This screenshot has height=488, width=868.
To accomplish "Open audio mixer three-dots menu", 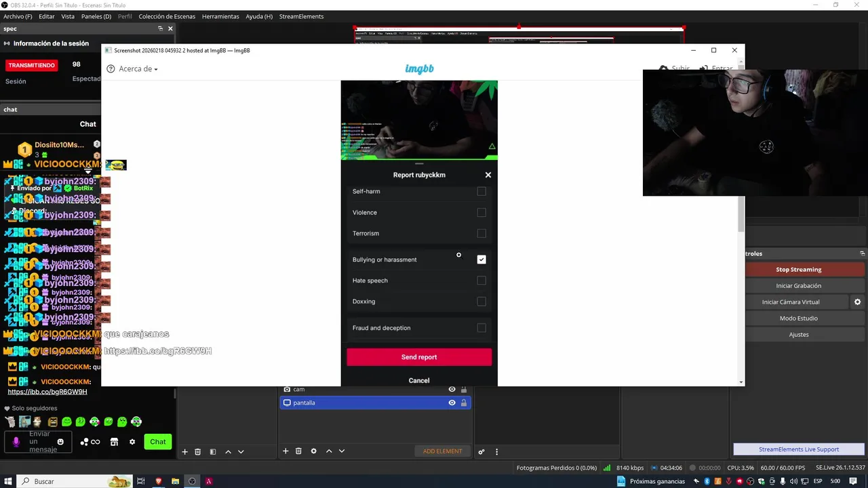I will click(496, 451).
